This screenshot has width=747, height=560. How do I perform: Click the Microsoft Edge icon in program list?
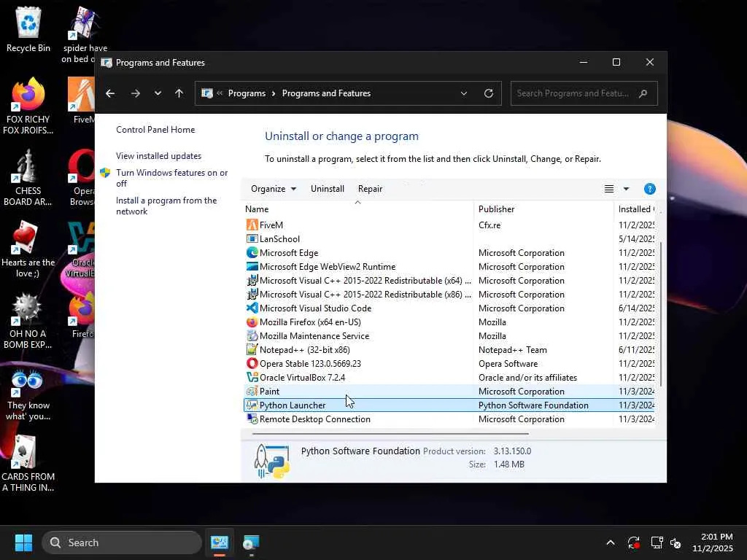tap(252, 252)
